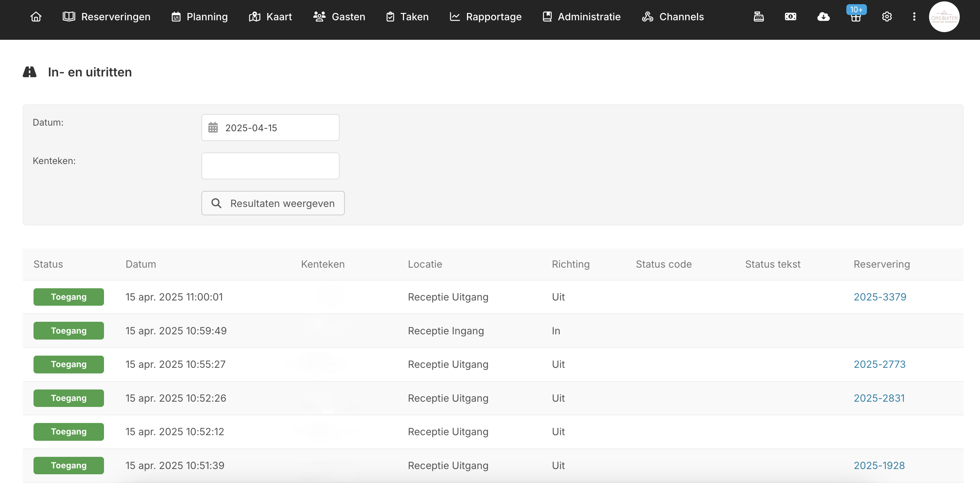The image size is (980, 483).
Task: Open the Kaart menu
Action: point(270,17)
